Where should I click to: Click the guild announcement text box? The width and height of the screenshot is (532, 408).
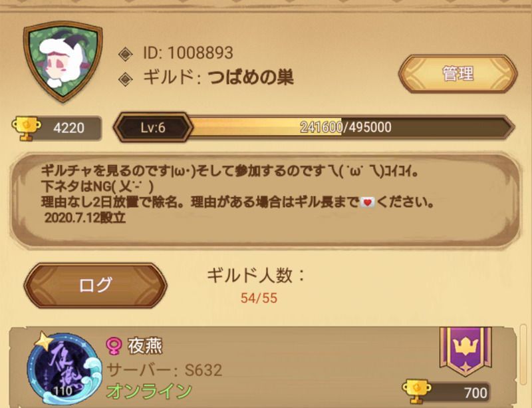click(x=265, y=200)
